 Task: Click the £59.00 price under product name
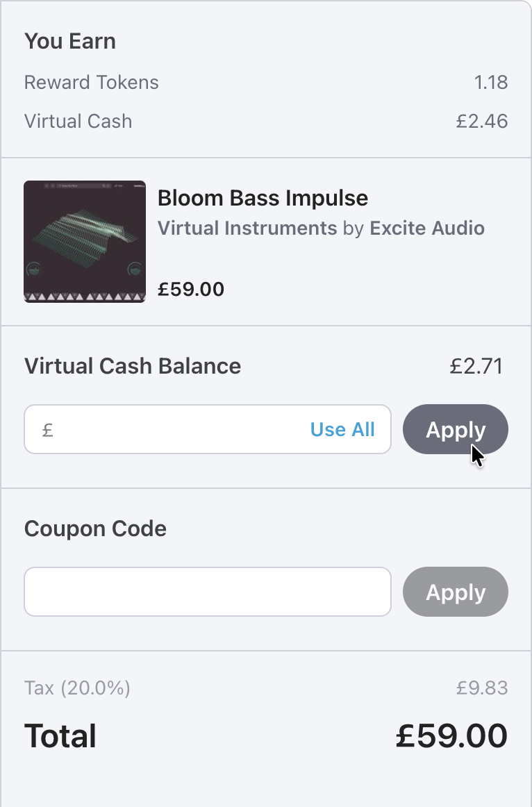(x=191, y=289)
